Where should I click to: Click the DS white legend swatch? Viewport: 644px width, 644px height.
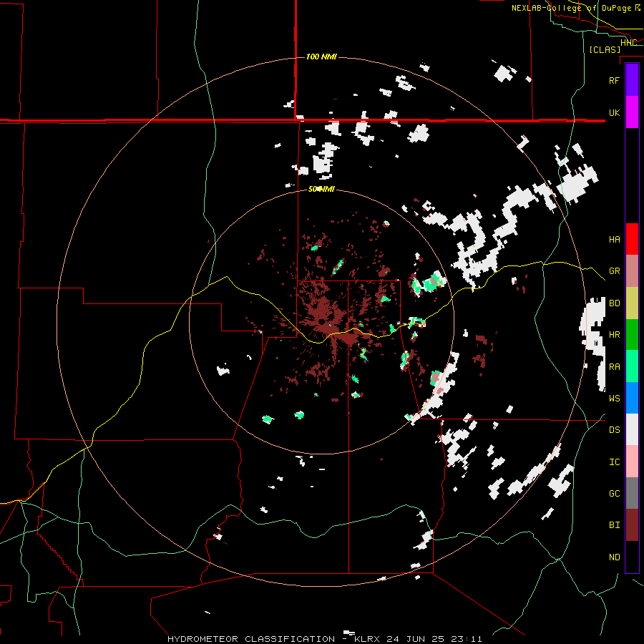[x=632, y=429]
